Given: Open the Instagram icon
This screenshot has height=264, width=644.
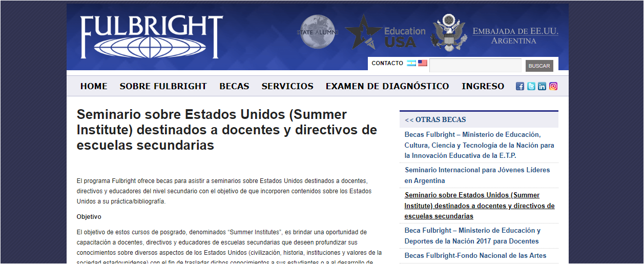Looking at the screenshot, I should point(553,86).
